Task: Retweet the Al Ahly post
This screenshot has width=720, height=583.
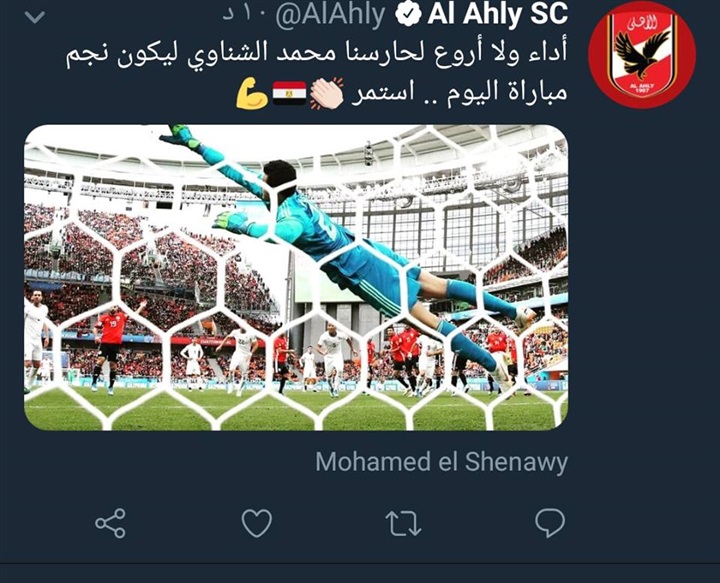Action: pos(403,524)
